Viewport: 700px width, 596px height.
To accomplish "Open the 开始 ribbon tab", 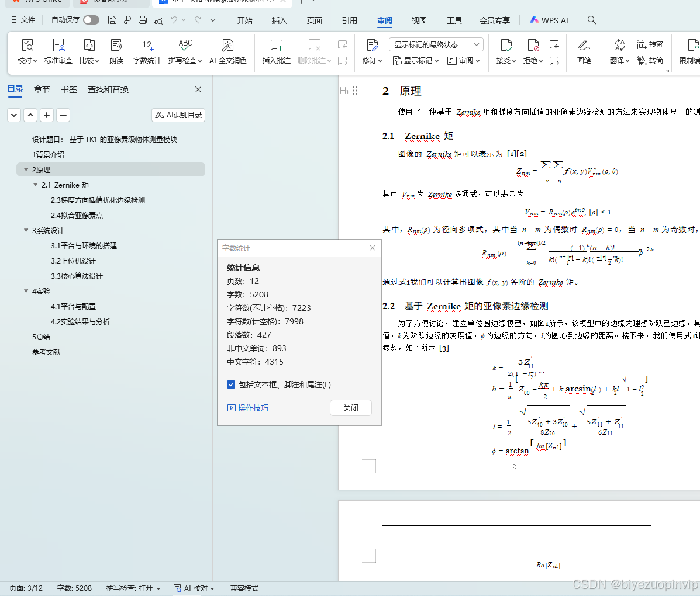I will (x=244, y=20).
